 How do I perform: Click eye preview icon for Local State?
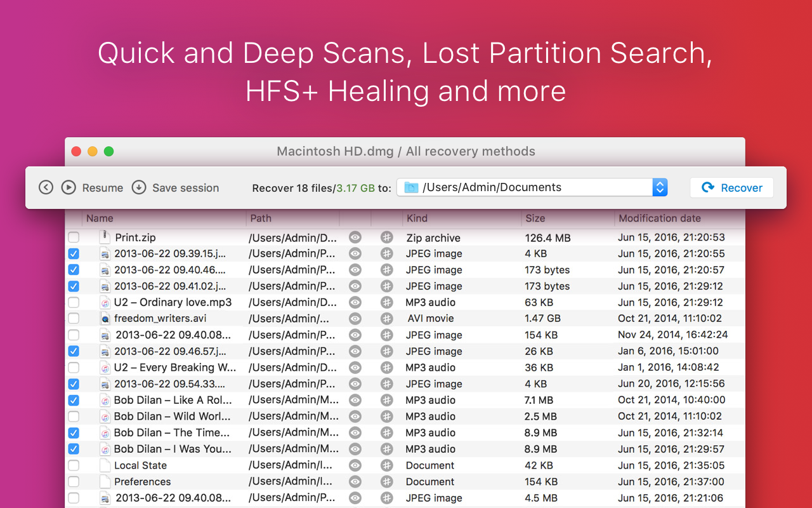point(355,465)
